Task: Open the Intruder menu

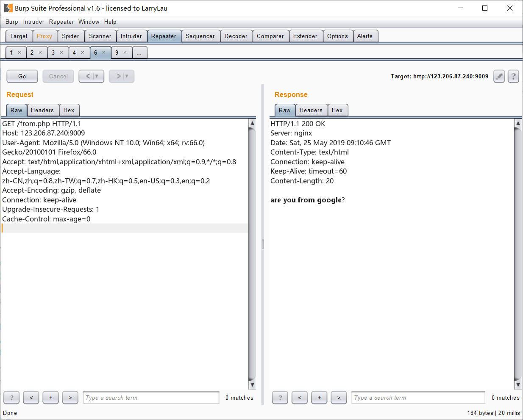Action: pos(34,22)
